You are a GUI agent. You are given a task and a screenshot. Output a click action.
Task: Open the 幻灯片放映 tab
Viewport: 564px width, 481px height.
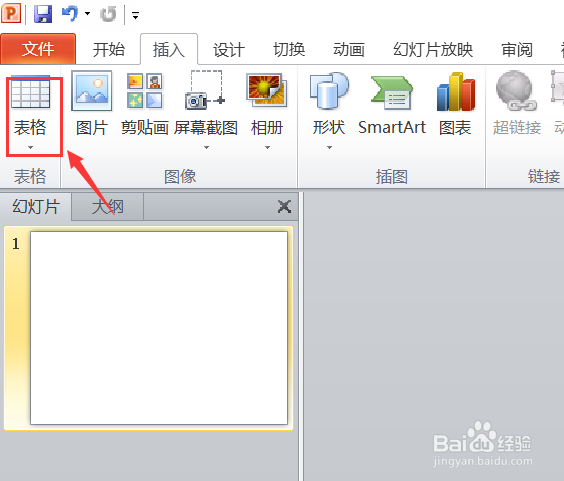coord(433,50)
